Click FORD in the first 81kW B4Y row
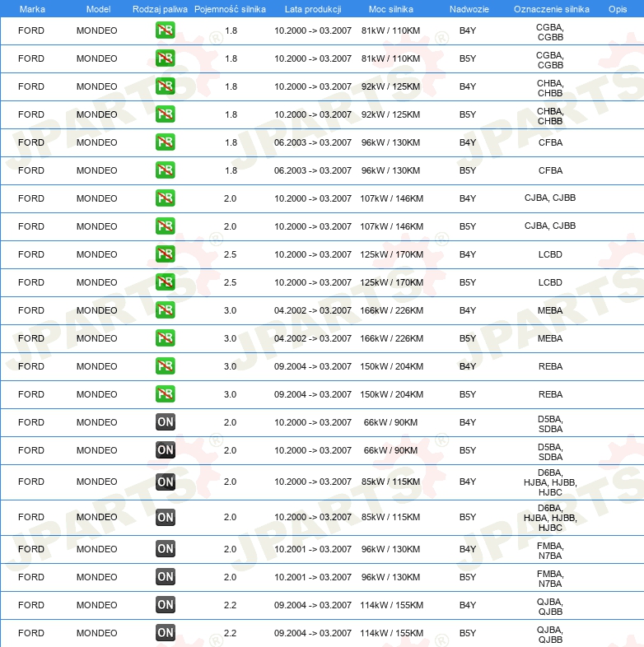Screen dimensions: 644x647 point(31,30)
